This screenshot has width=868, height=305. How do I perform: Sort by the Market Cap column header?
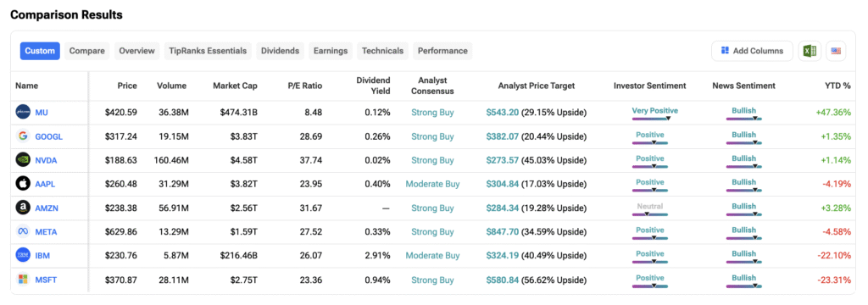pos(235,86)
